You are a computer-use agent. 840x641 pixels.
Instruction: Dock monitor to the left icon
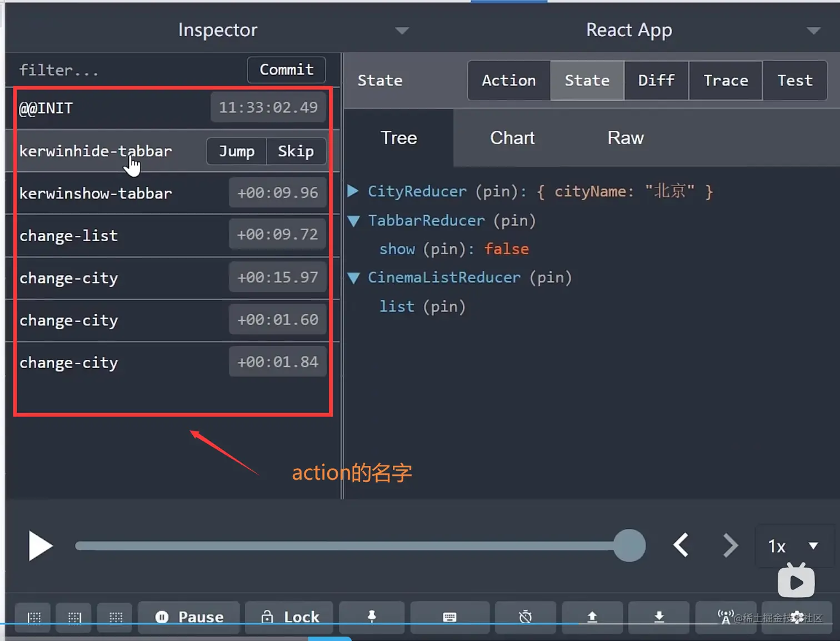pos(34,617)
